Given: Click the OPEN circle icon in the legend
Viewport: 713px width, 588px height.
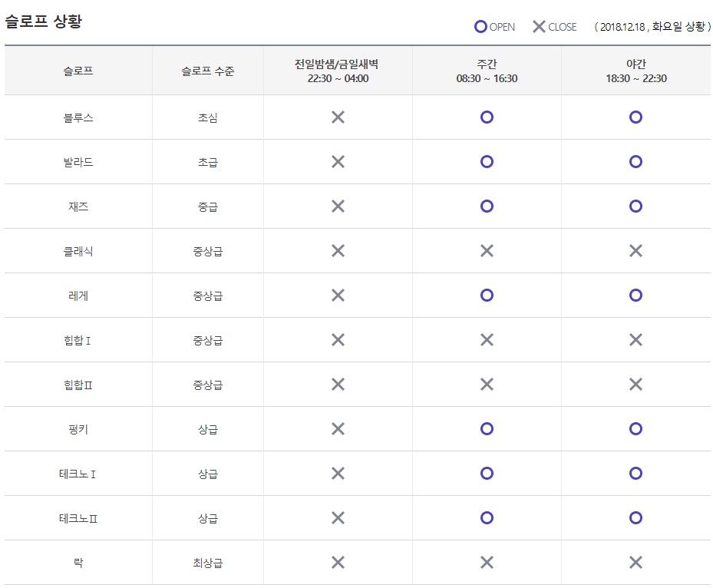Looking at the screenshot, I should coord(480,27).
